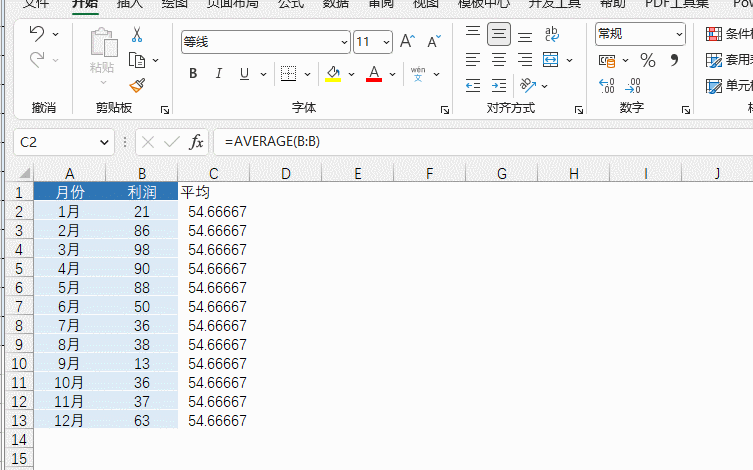Click the fx insert function icon
753x470 pixels.
coord(196,142)
